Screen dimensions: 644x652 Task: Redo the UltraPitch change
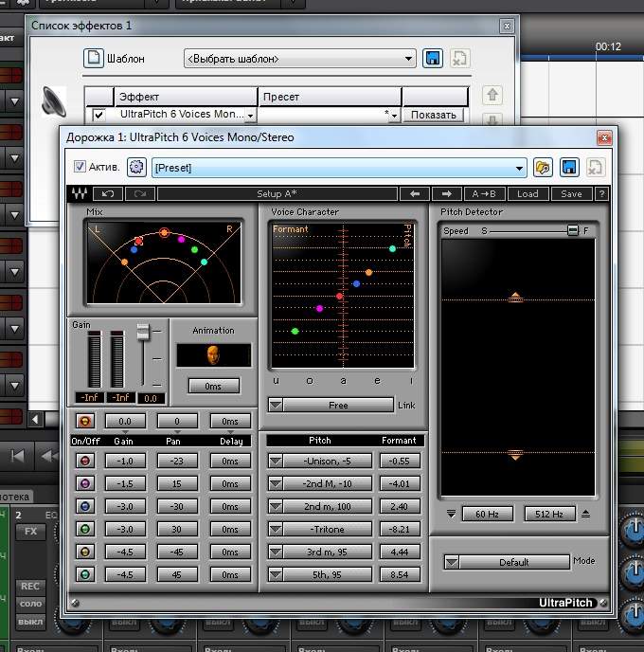(x=140, y=193)
